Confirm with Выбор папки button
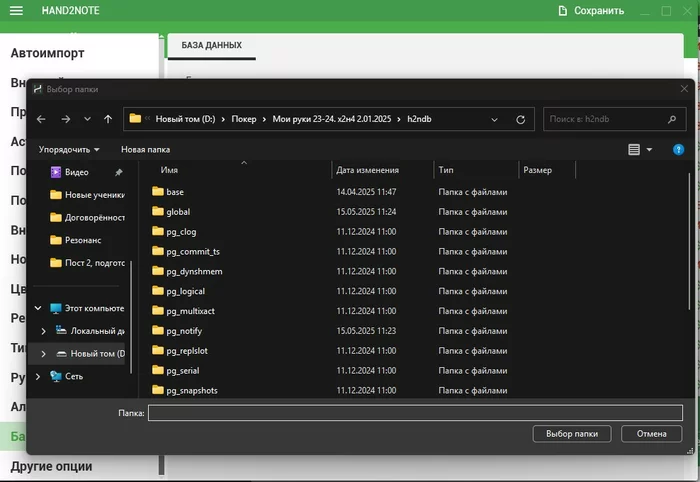This screenshot has width=700, height=482. (x=572, y=434)
